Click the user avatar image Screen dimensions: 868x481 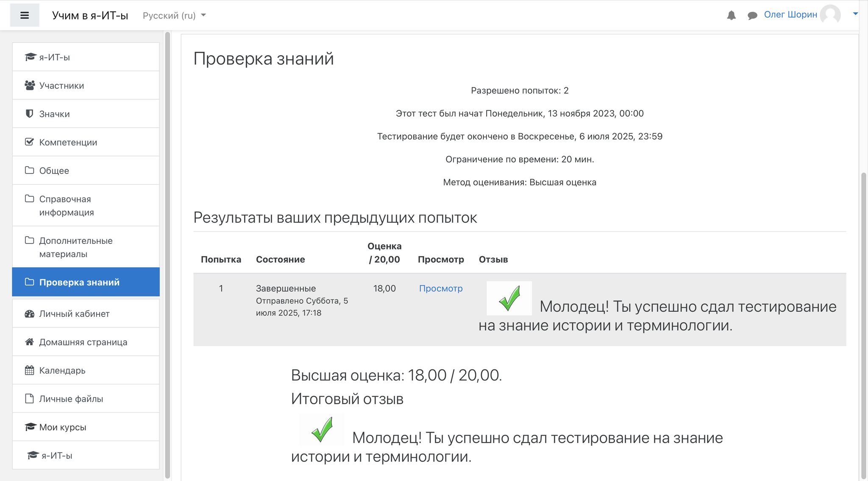point(832,15)
